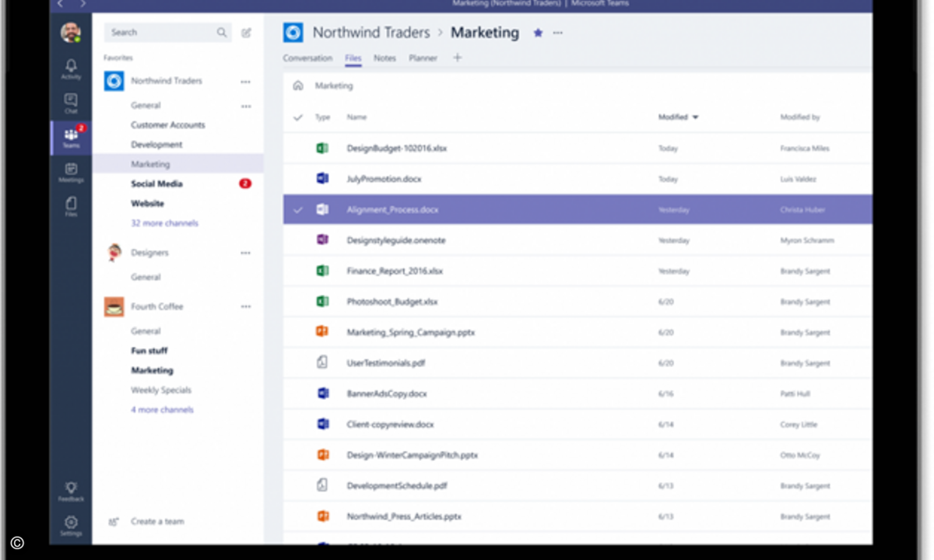Screen dimensions: 934x560
Task: Sort by the Modified column arrow
Action: tap(695, 117)
